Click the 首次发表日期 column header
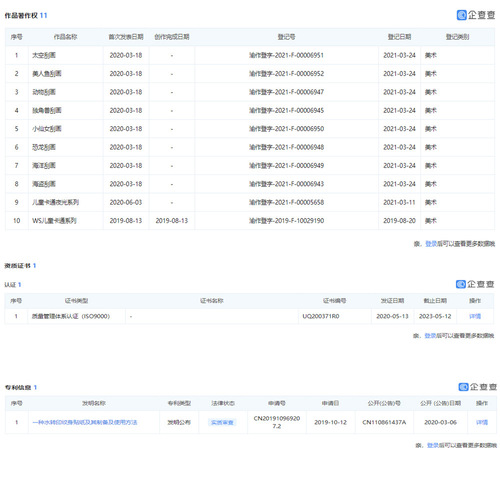Viewport: 500px width, 500px height. click(x=126, y=37)
